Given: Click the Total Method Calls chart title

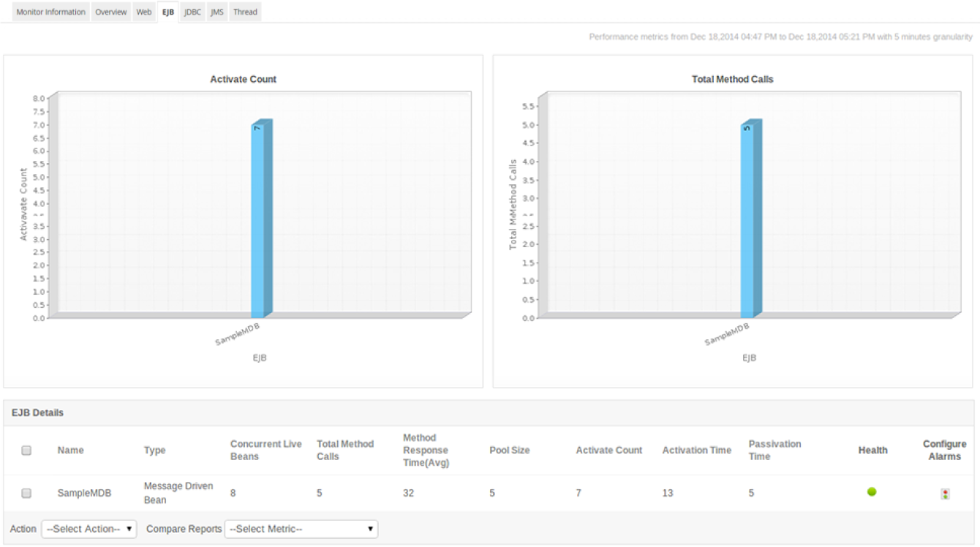Looking at the screenshot, I should coord(734,79).
